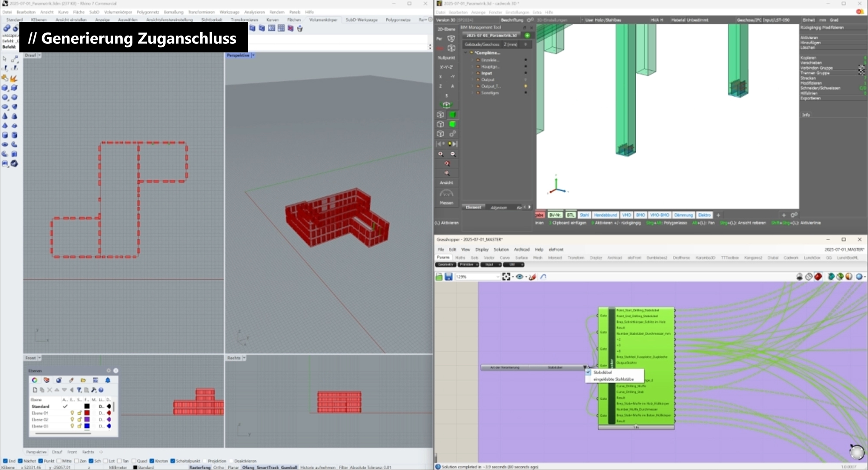This screenshot has height=470, width=868.
Task: Expand the Input tree node in cadwork
Action: pos(472,73)
